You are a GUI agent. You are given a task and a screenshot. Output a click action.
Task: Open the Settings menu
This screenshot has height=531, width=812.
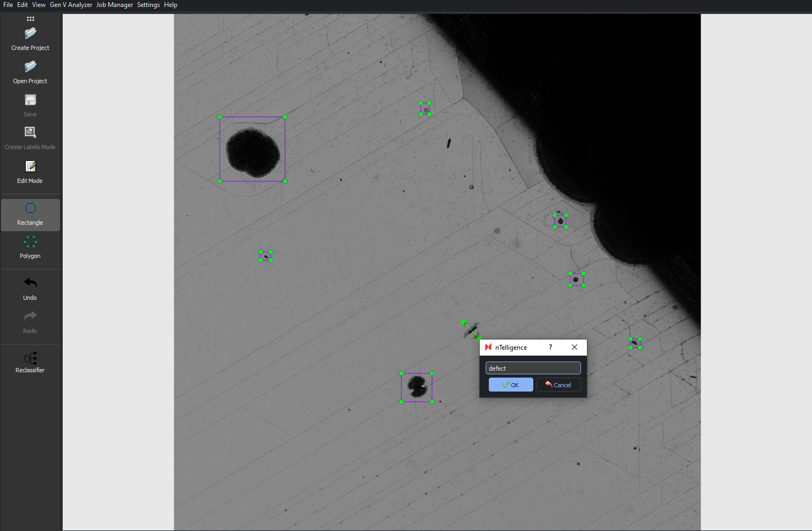(x=148, y=5)
